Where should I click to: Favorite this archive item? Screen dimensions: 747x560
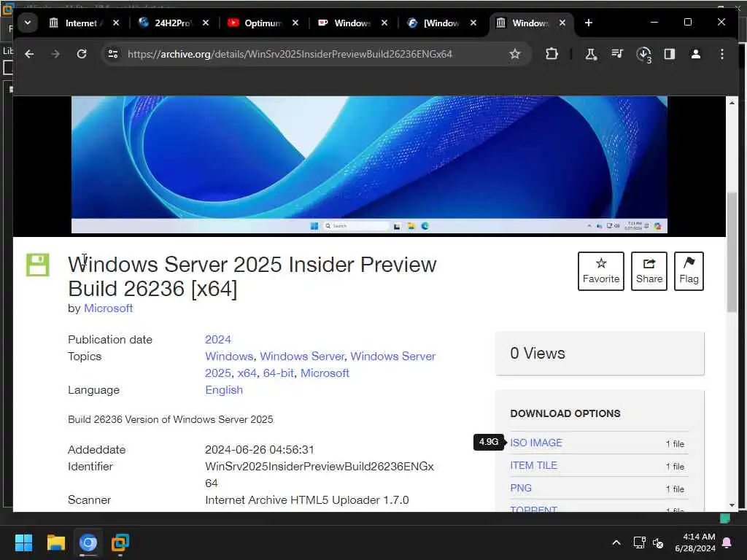click(x=601, y=271)
